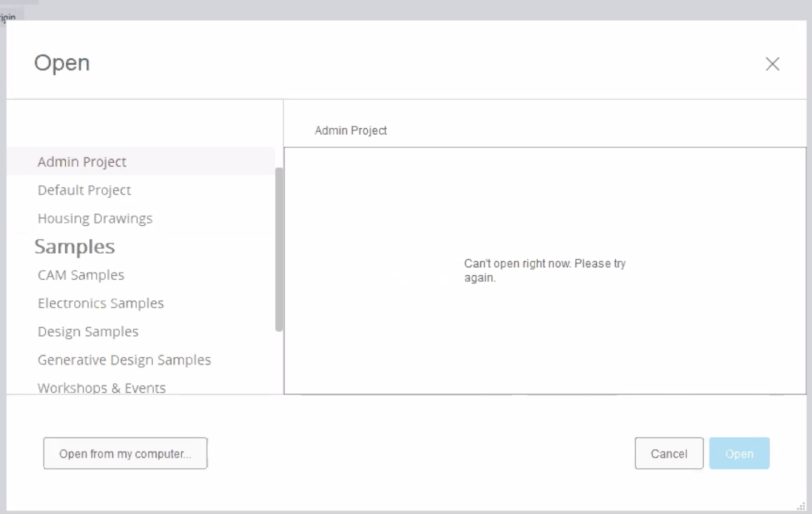This screenshot has width=812, height=514.
Task: Select Workshops & Events from the list
Action: [x=101, y=387]
